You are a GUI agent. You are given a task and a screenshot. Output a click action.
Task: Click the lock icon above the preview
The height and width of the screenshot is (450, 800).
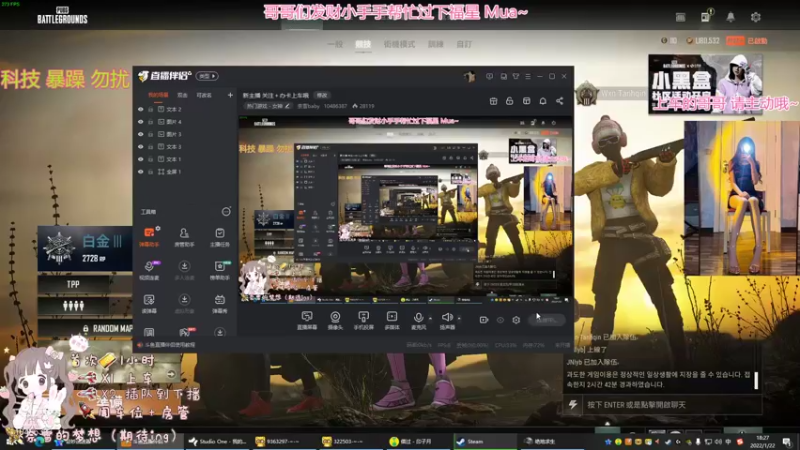509,101
